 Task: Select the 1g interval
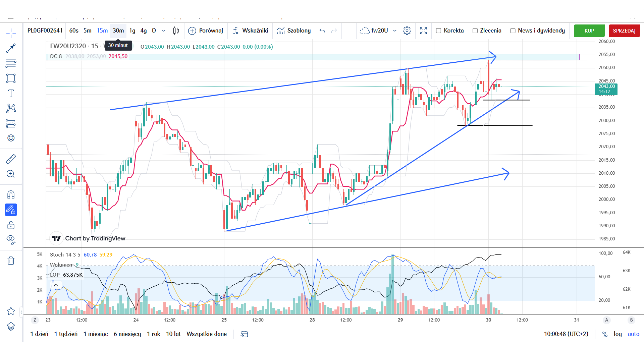132,31
